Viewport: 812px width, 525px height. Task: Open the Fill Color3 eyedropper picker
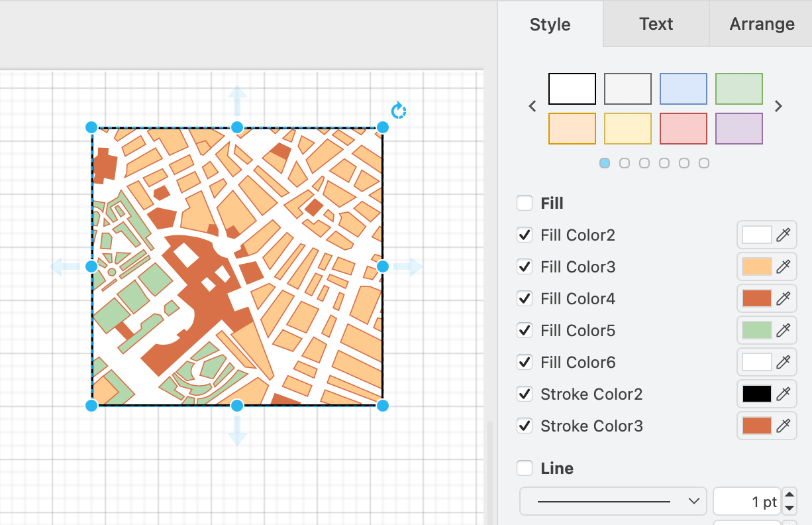point(784,266)
